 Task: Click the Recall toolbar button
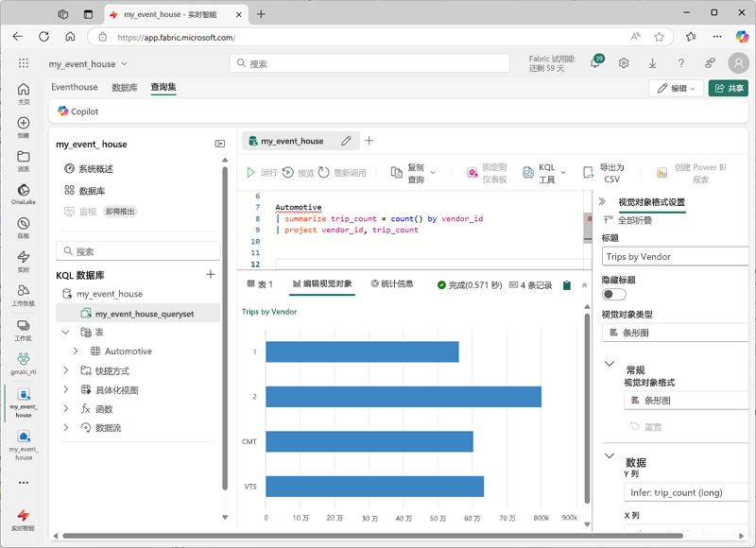pos(342,173)
